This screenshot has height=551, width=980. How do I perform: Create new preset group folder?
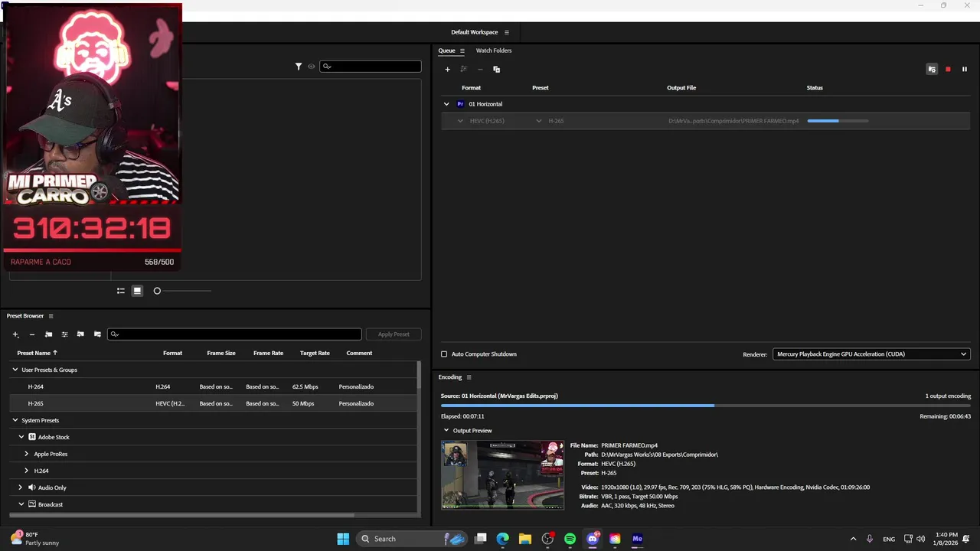48,334
